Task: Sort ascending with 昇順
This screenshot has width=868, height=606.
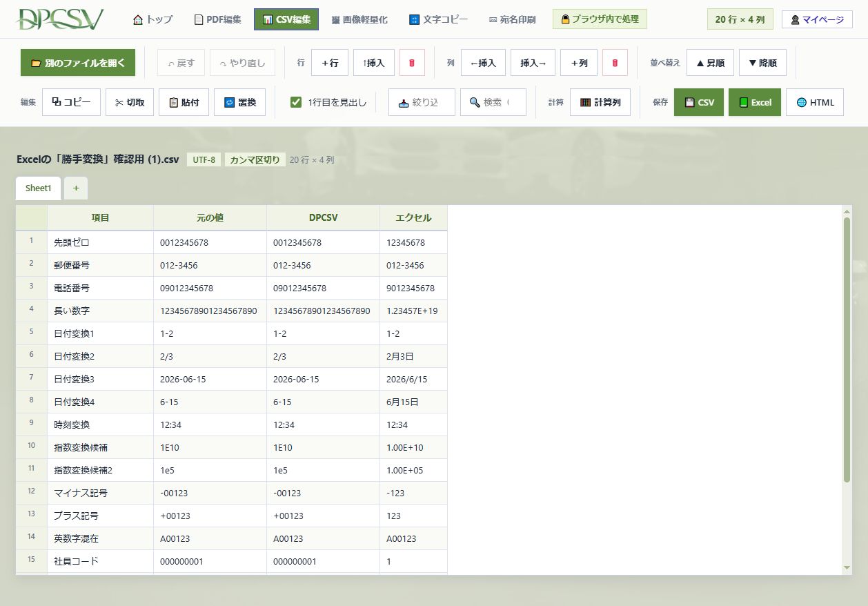Action: click(x=710, y=63)
